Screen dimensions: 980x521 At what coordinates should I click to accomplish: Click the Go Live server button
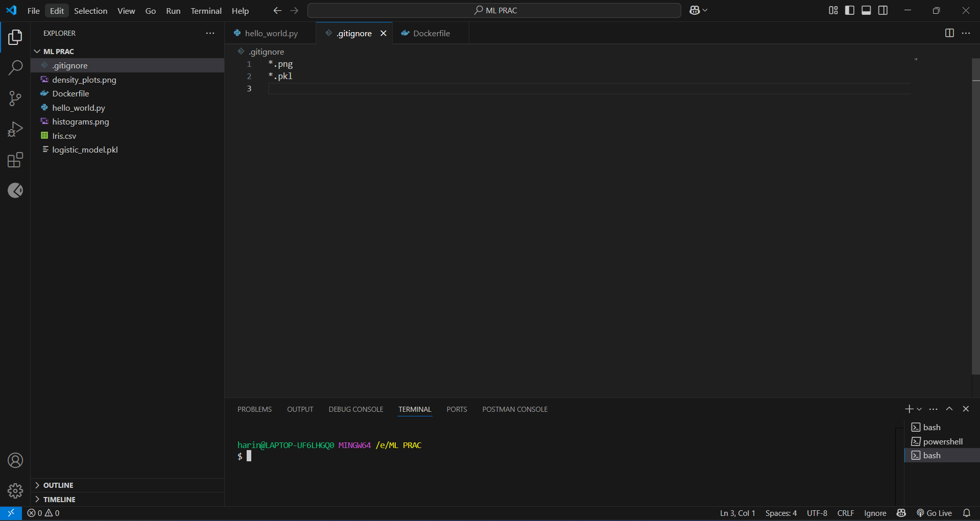(x=934, y=513)
